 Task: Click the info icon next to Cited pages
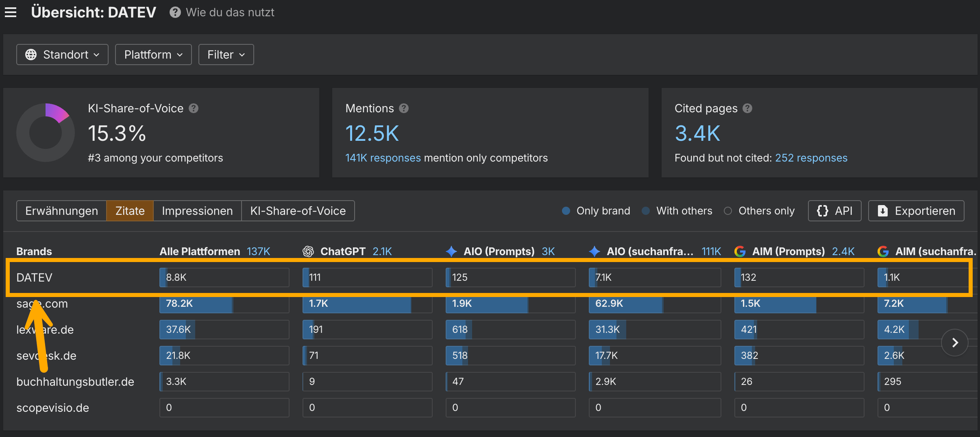pyautogui.click(x=747, y=108)
